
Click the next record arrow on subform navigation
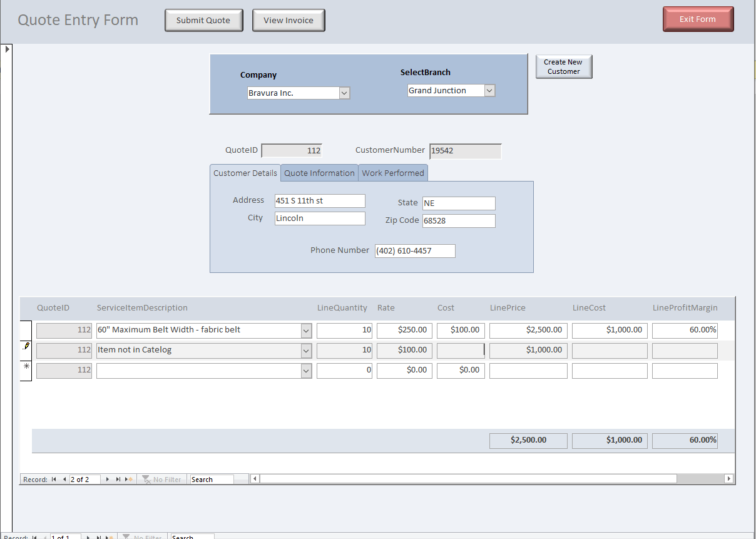(106, 479)
